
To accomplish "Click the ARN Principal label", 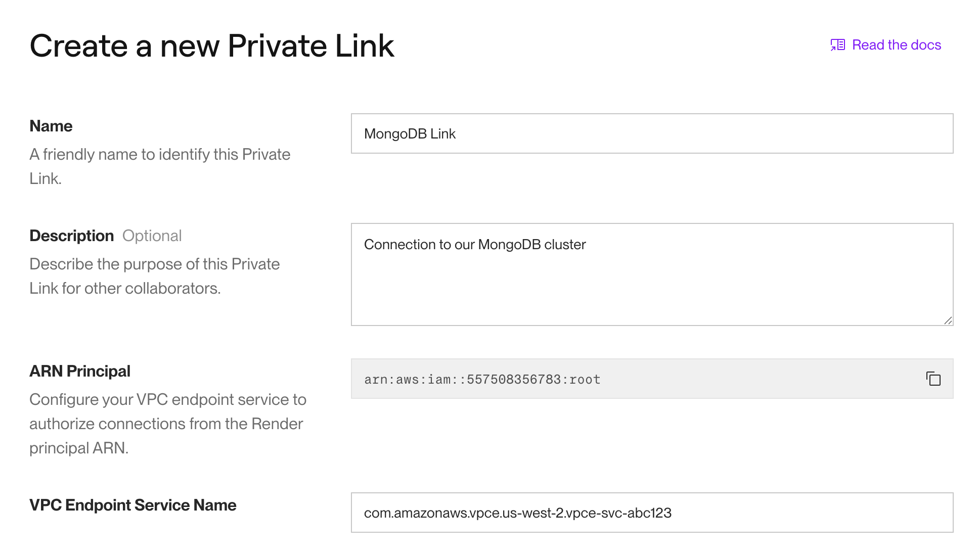I will [x=80, y=371].
